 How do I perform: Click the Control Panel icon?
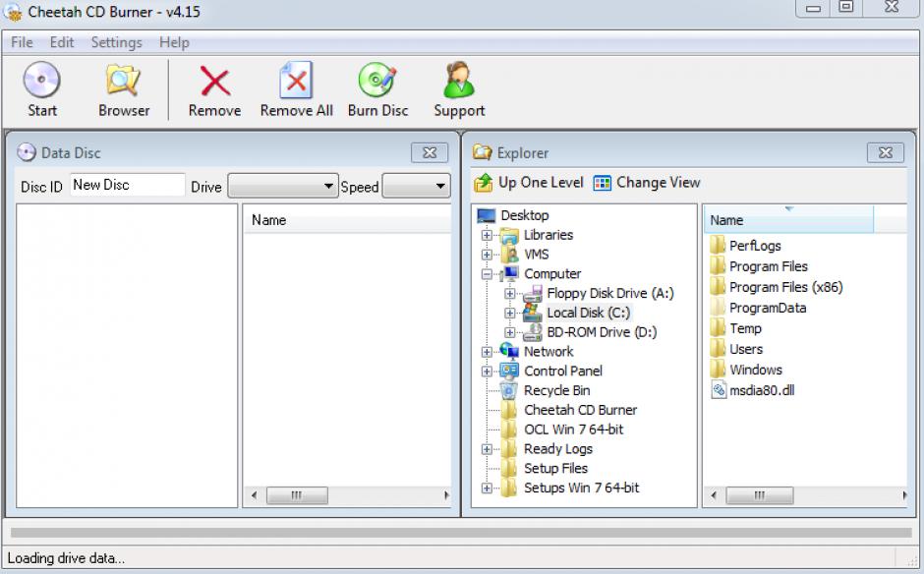[509, 371]
